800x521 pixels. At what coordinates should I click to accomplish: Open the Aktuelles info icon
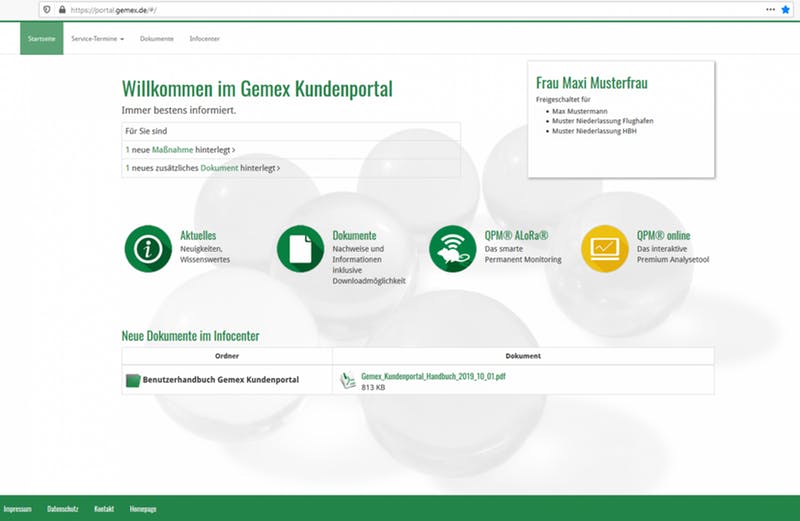[148, 249]
